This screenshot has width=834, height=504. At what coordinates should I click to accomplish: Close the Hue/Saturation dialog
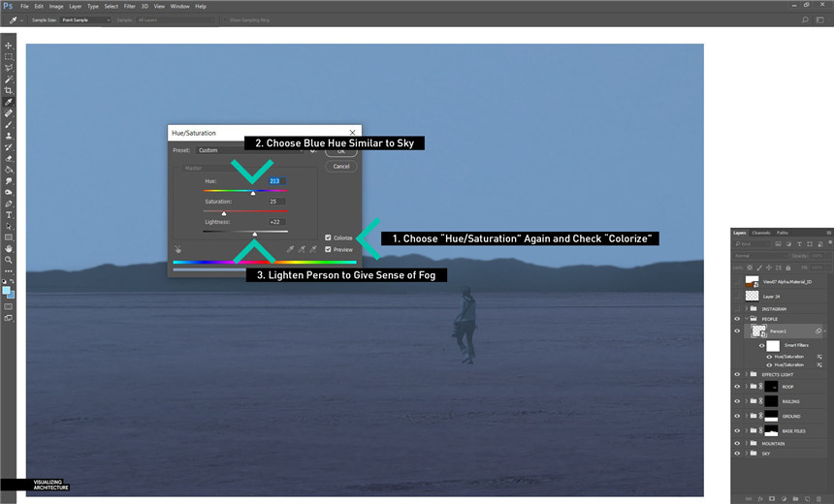click(354, 133)
